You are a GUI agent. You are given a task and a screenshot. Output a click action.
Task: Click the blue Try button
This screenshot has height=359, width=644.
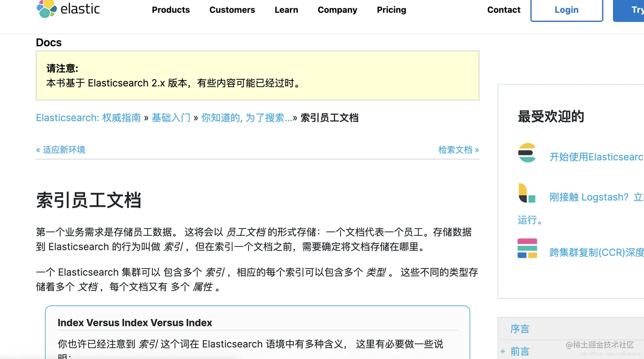pyautogui.click(x=629, y=10)
